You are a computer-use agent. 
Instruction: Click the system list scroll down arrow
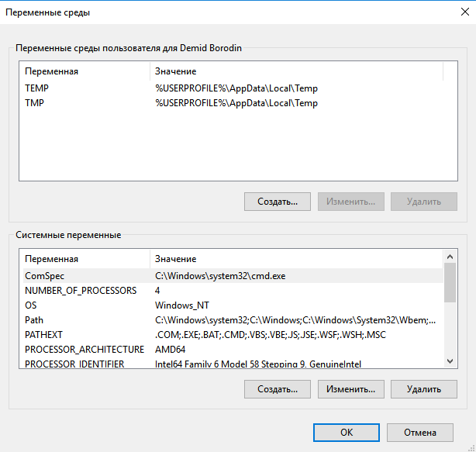click(450, 361)
